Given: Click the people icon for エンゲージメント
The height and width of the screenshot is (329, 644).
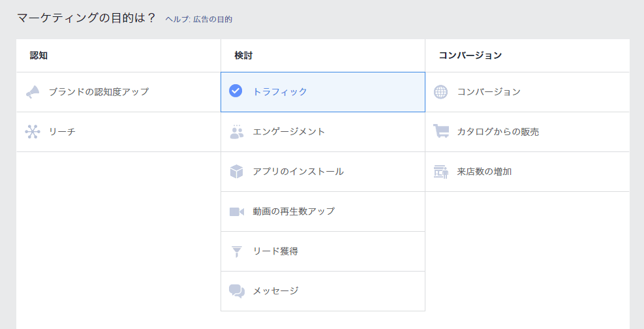Looking at the screenshot, I should pos(237,132).
